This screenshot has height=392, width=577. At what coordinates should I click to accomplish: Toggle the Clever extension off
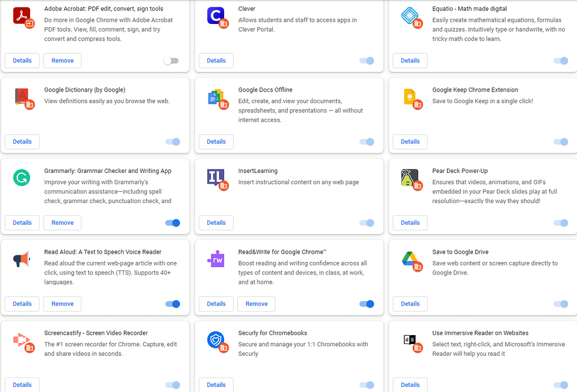tap(367, 60)
